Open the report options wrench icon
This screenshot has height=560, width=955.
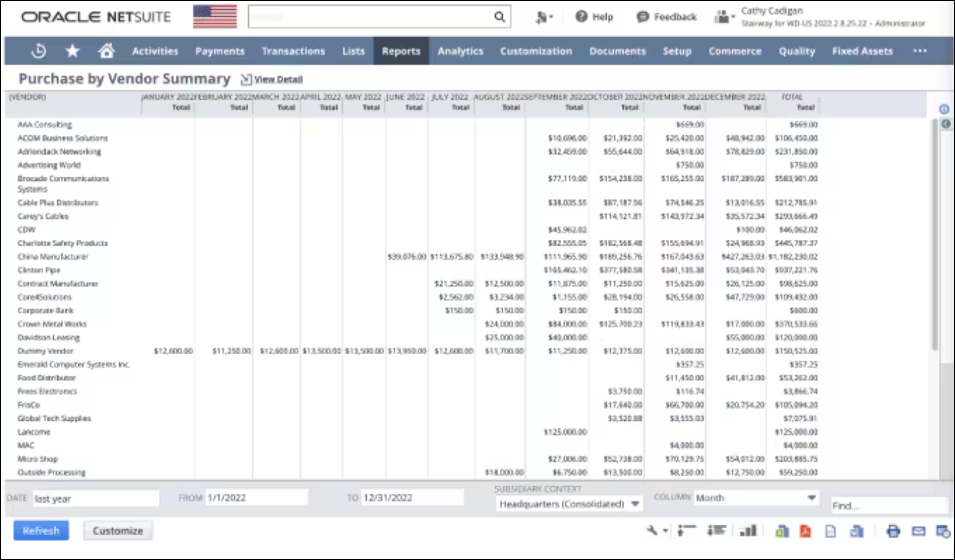click(x=651, y=531)
